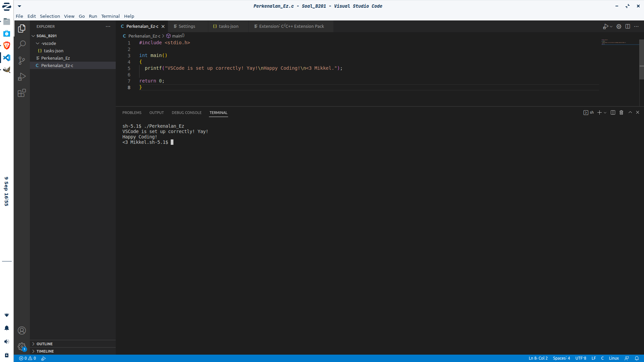
Task: Select the Terminal tab in panel
Action: 218,112
